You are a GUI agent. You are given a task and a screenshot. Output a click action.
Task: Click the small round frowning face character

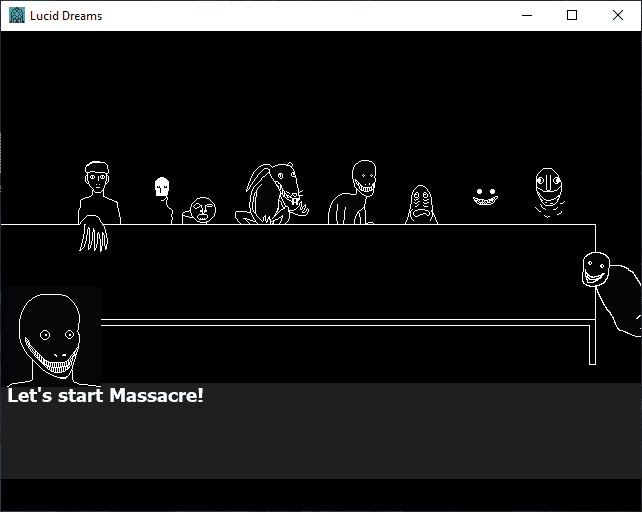203,210
